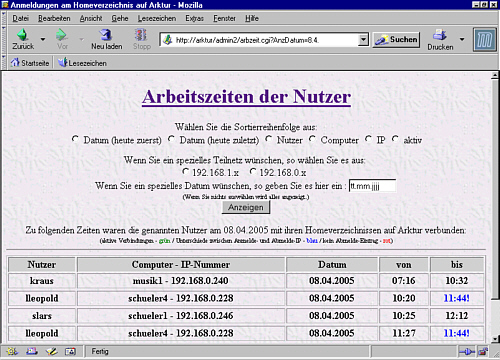
Task: Click the Fertig status bar text
Action: coord(100,351)
